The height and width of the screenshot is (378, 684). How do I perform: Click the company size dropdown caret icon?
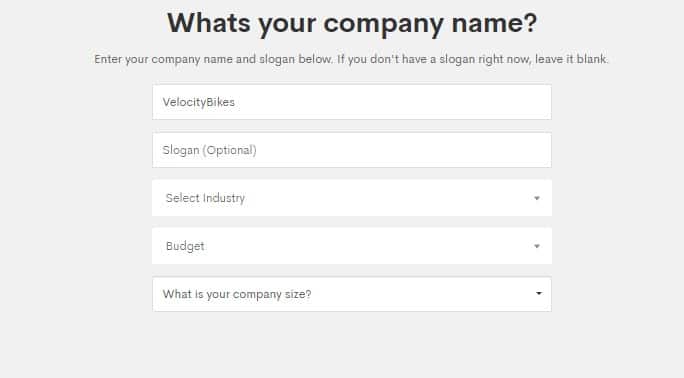(539, 293)
